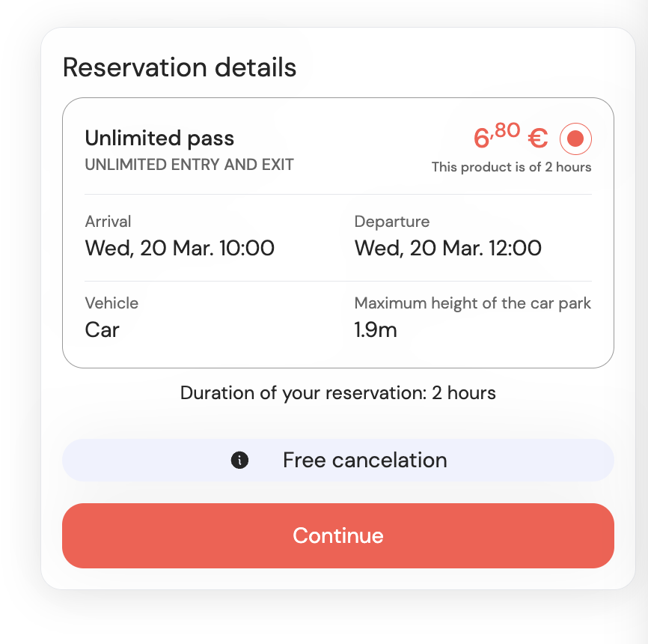
Task: Click the 6,80 € price label
Action: point(507,137)
